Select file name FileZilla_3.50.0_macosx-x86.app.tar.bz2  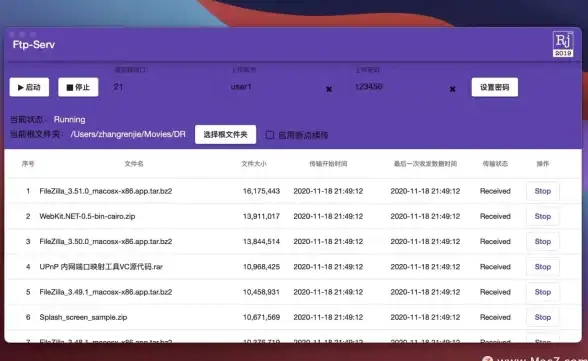point(106,241)
